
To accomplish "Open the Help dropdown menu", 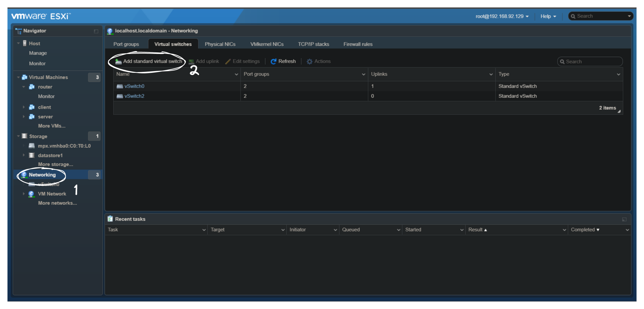I will pyautogui.click(x=548, y=16).
